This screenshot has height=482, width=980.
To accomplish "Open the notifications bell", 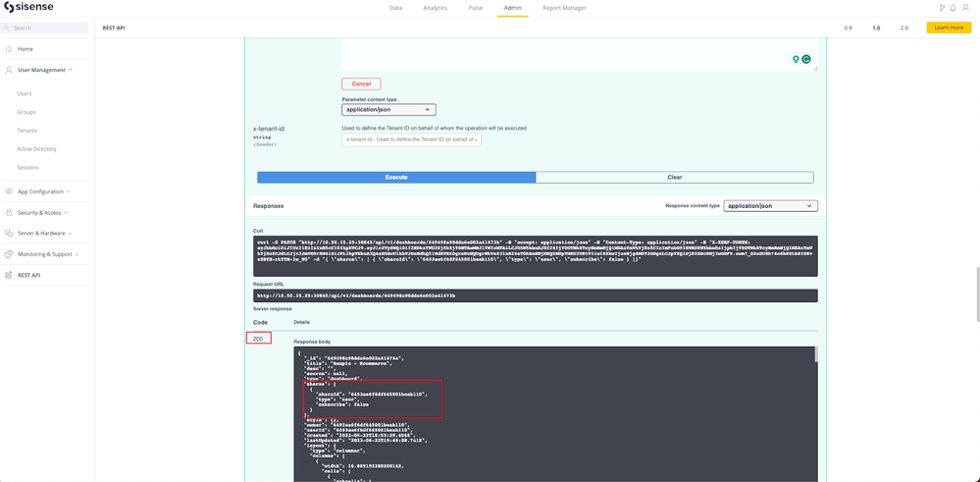I will coord(953,8).
